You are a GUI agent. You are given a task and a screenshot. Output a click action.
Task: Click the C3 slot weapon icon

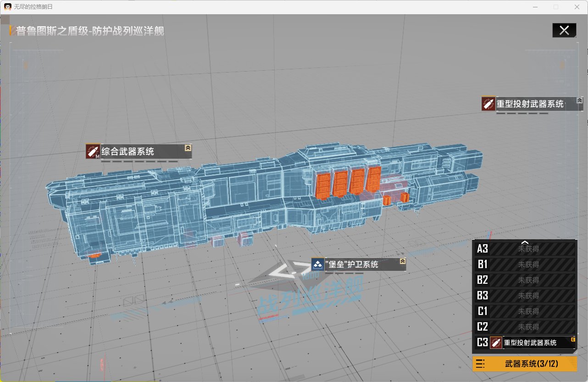[496, 343]
